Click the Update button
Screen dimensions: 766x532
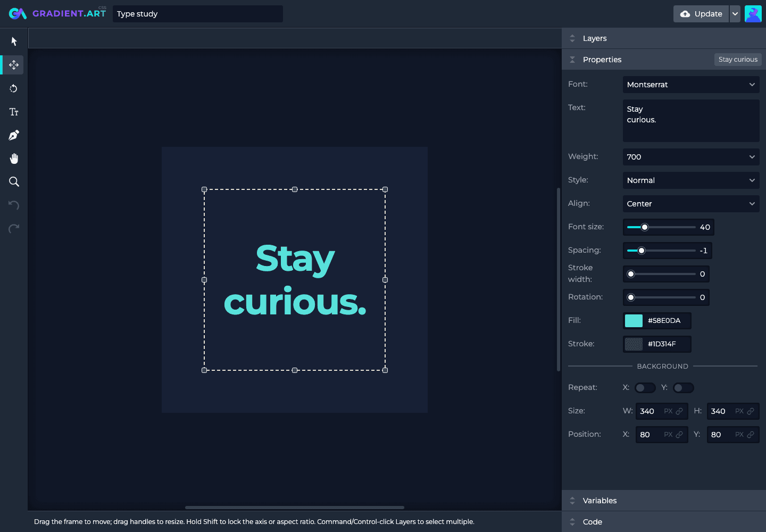click(x=701, y=14)
